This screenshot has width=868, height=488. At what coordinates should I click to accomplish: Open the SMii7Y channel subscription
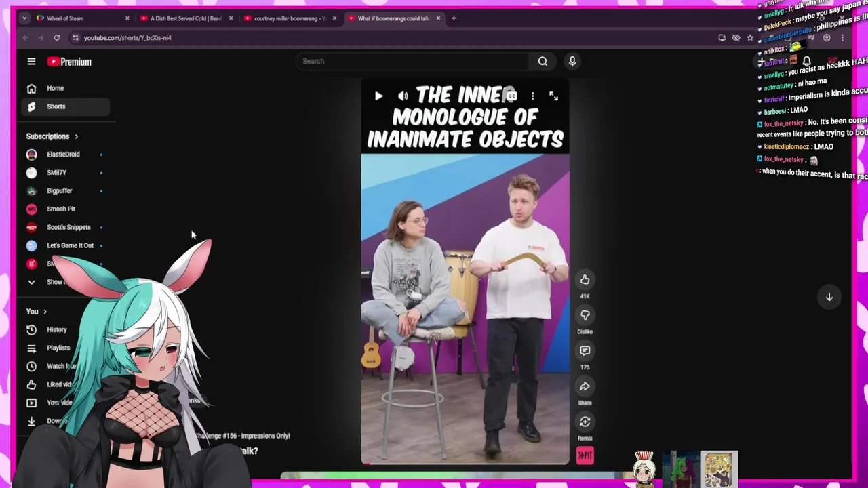(x=66, y=173)
